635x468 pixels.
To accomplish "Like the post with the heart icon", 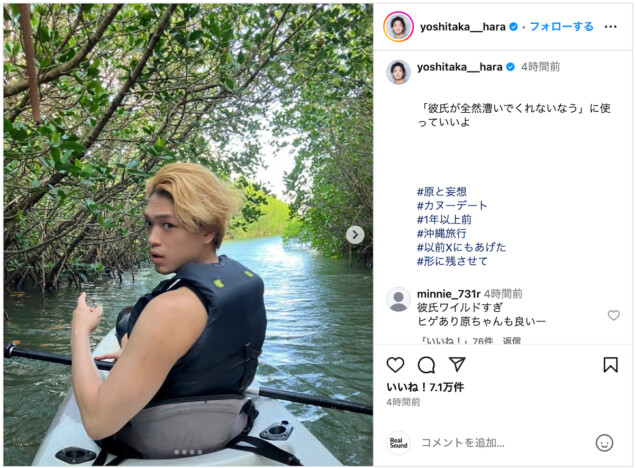I will click(395, 365).
